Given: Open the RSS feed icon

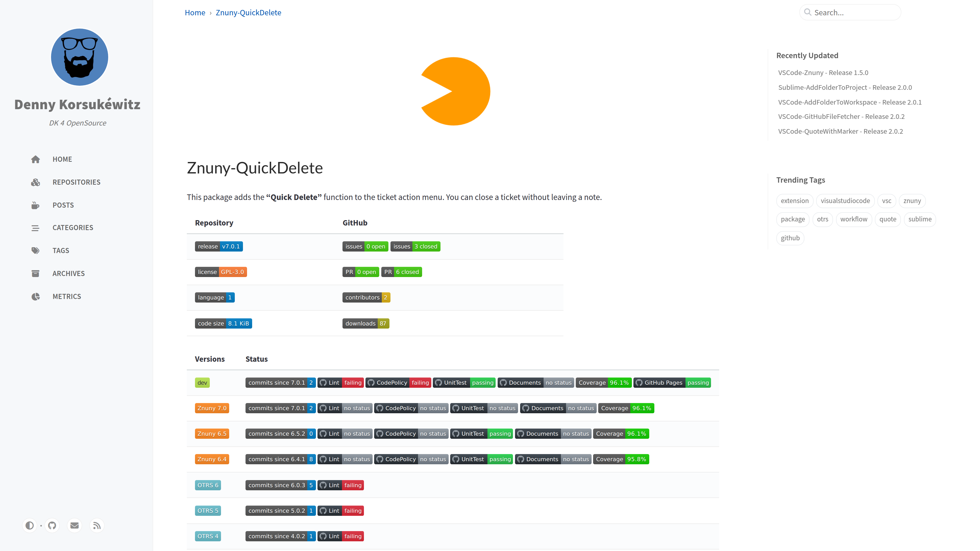Looking at the screenshot, I should coord(97,525).
